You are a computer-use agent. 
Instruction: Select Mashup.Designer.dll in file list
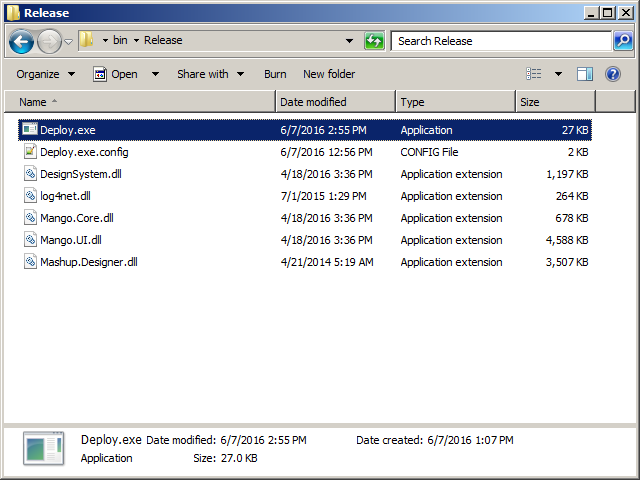pyautogui.click(x=88, y=262)
